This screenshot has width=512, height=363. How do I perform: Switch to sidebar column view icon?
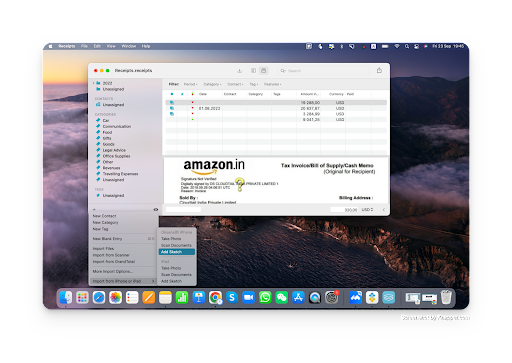[253, 71]
